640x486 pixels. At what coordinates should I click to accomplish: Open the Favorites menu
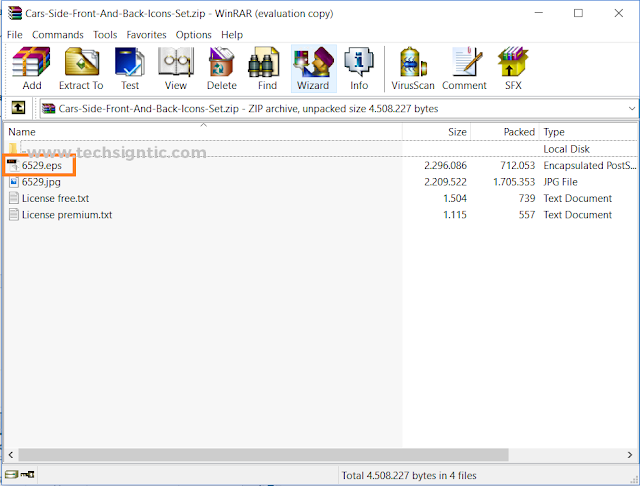[146, 35]
